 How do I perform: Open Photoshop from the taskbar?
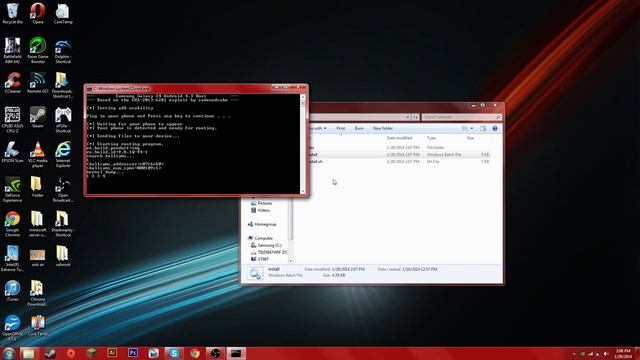(133, 353)
